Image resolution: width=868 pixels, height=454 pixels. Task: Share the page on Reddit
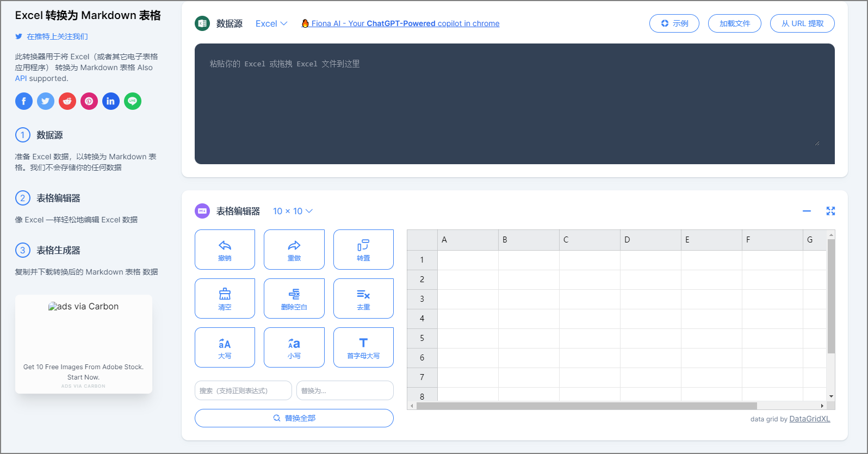point(67,101)
